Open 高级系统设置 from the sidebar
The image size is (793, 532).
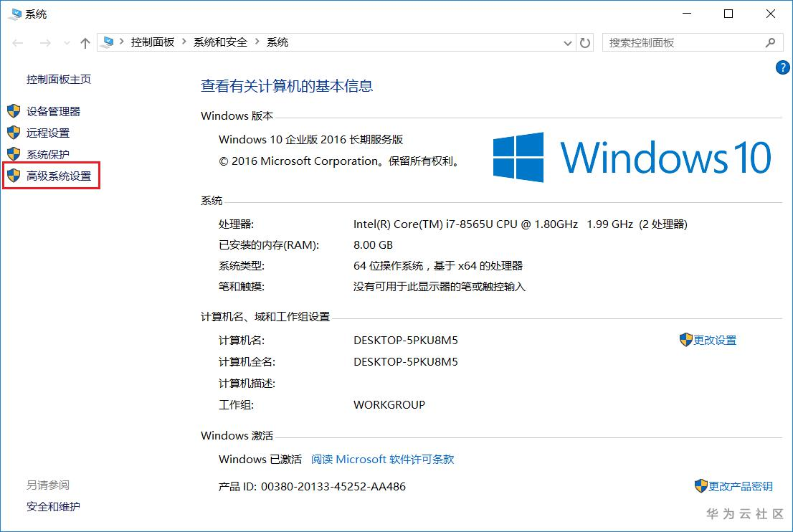59,176
